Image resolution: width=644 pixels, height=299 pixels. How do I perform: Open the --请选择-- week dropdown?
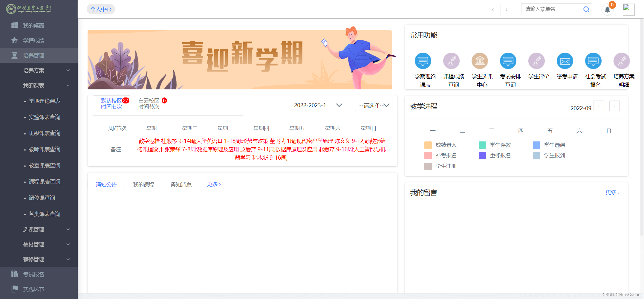[374, 105]
